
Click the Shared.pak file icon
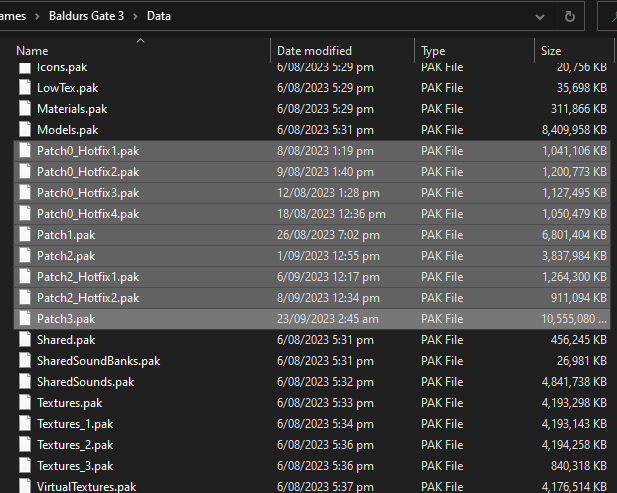(25, 340)
